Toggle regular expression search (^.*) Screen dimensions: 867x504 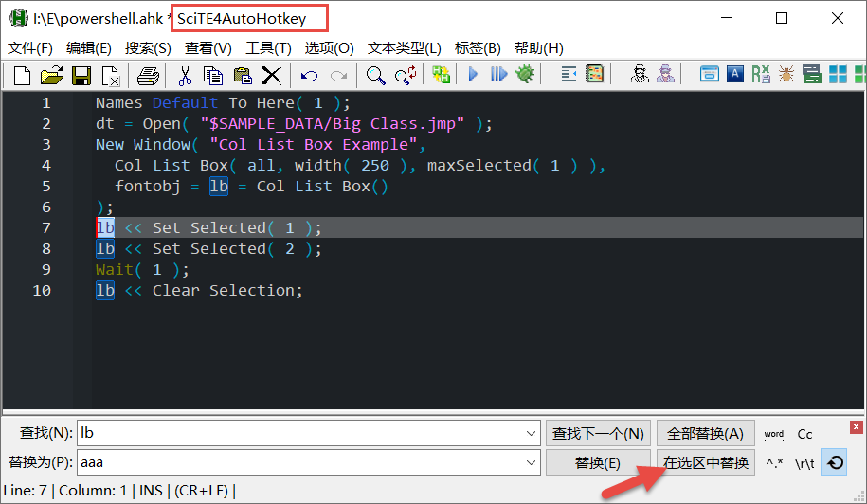coord(774,463)
